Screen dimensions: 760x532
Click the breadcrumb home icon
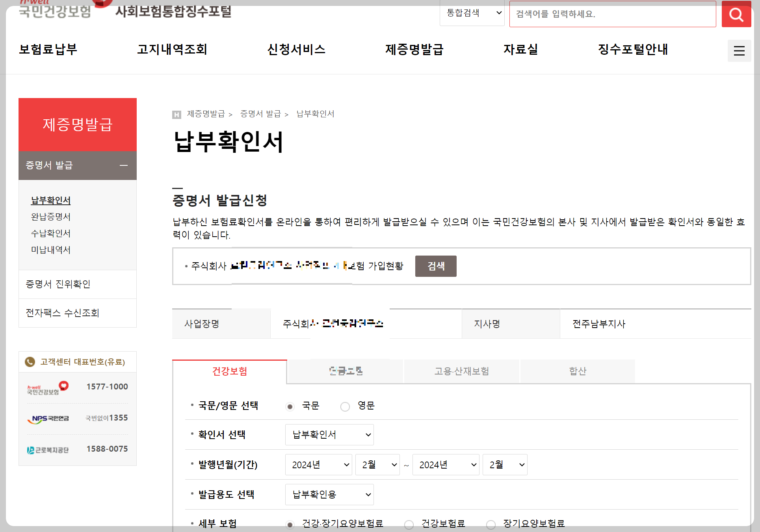point(177,115)
